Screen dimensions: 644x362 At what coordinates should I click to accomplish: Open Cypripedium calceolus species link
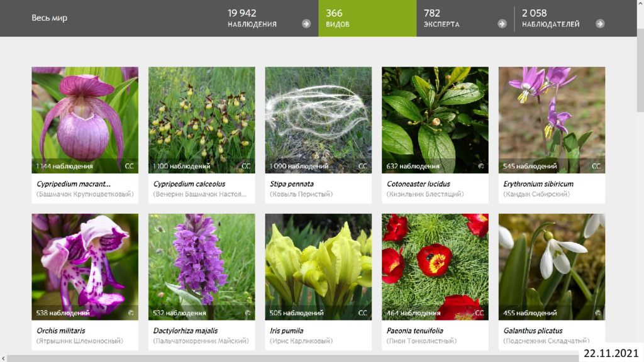pos(189,184)
